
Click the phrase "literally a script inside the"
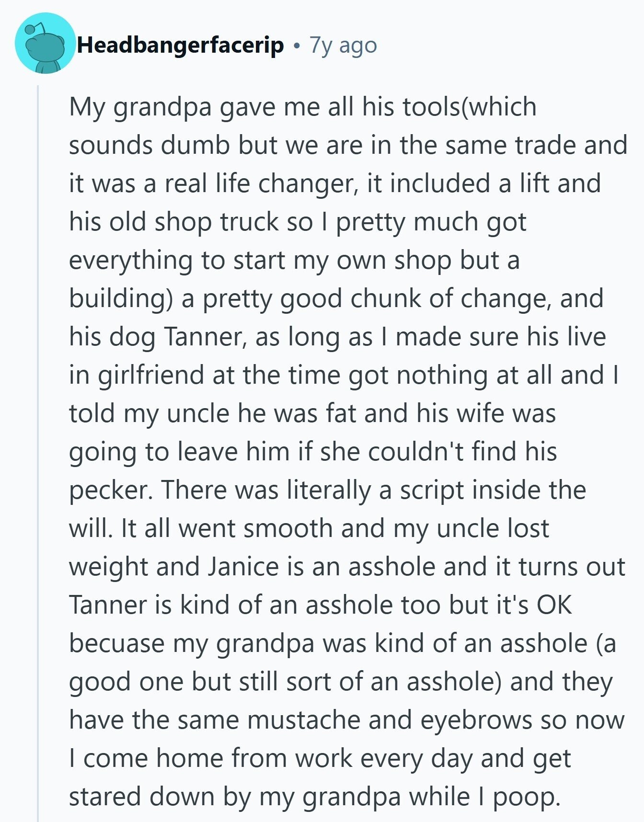point(437,490)
